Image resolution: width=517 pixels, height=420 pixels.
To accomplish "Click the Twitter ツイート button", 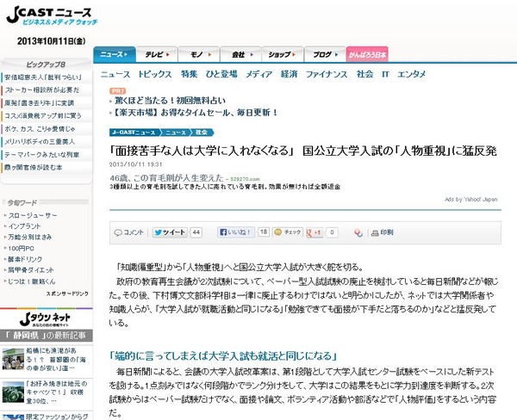I will pos(170,232).
